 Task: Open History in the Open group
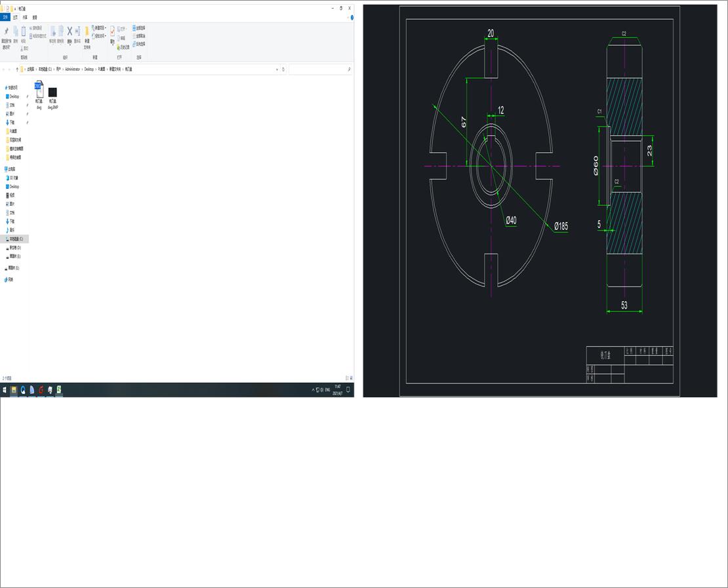point(123,47)
